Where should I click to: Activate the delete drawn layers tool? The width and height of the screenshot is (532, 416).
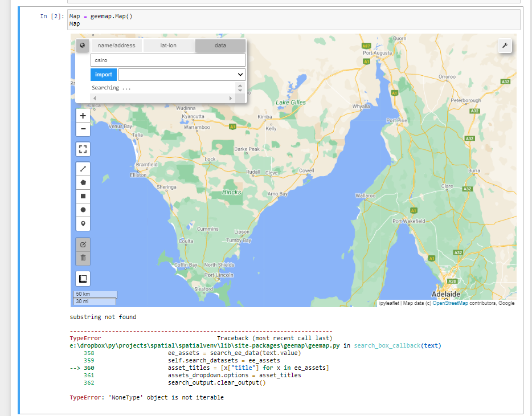click(83, 258)
